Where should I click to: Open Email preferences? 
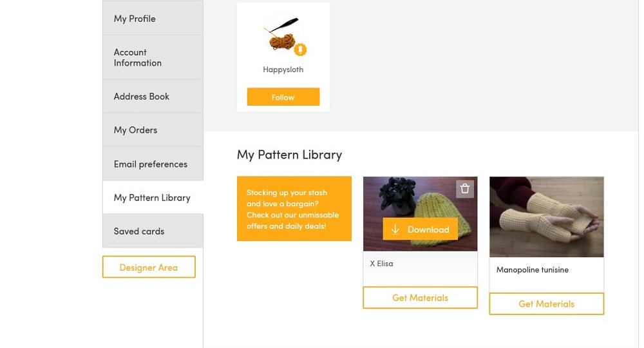(x=153, y=164)
